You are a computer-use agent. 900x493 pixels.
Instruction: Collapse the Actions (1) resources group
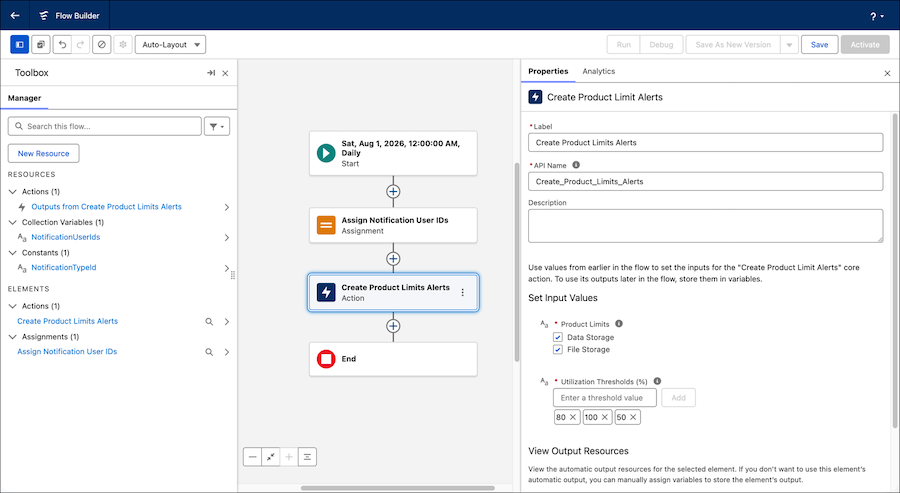[x=13, y=192]
